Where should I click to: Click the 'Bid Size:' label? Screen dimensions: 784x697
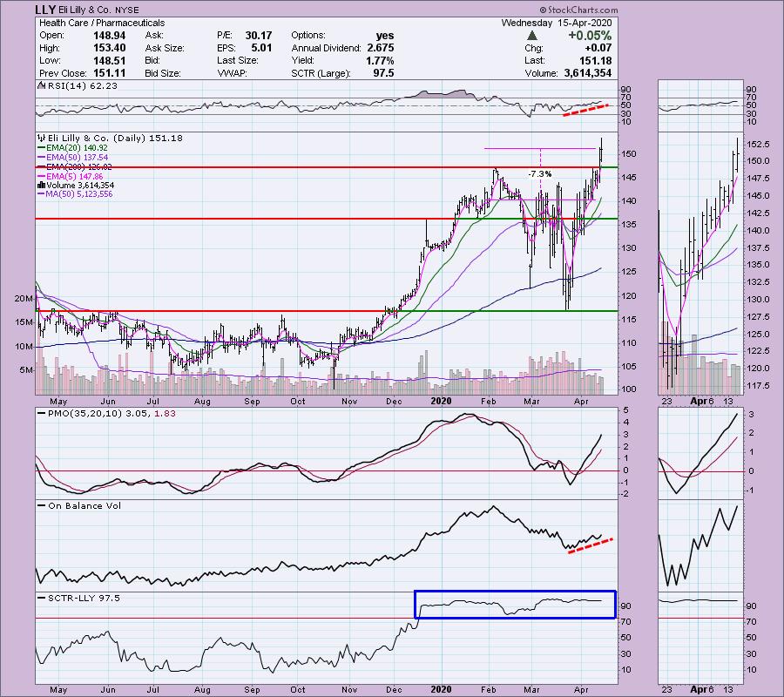tap(163, 73)
